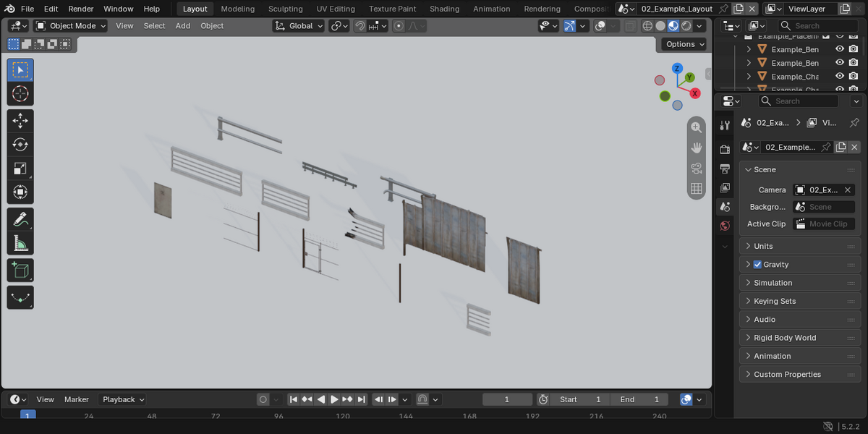Expand the Audio panel
Screen dimensions: 868x434
click(800, 319)
